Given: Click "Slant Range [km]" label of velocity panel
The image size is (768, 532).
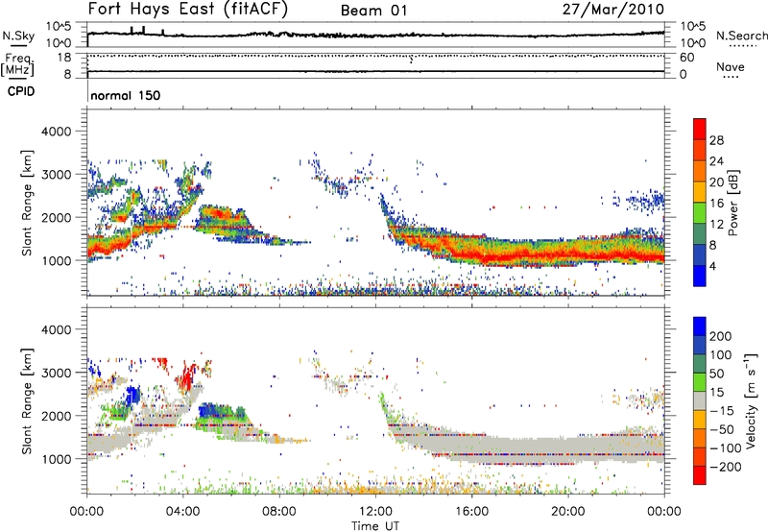Looking at the screenshot, I should coord(27,400).
